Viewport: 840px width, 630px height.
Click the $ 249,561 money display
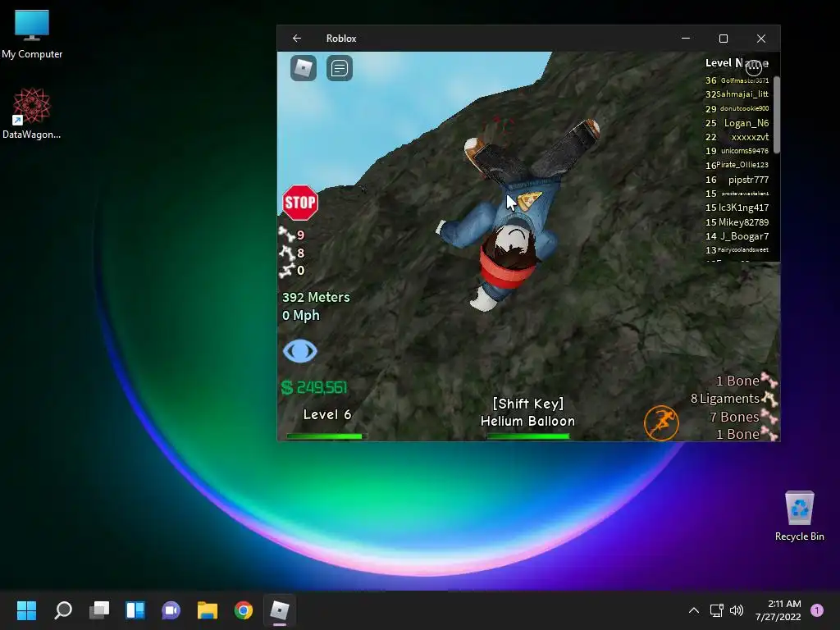tap(314, 387)
